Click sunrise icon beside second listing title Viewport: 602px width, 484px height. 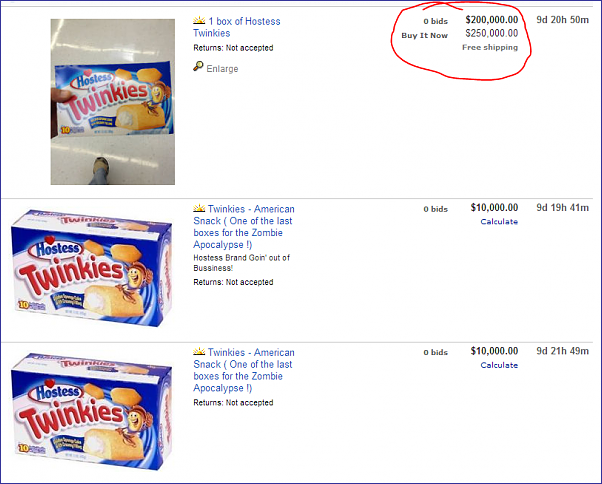point(199,208)
